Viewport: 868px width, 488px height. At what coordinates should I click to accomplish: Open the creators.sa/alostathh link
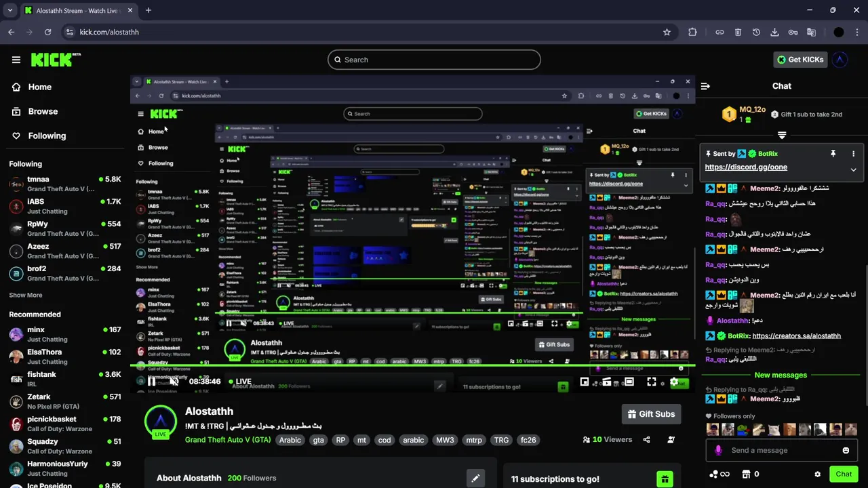click(x=796, y=336)
